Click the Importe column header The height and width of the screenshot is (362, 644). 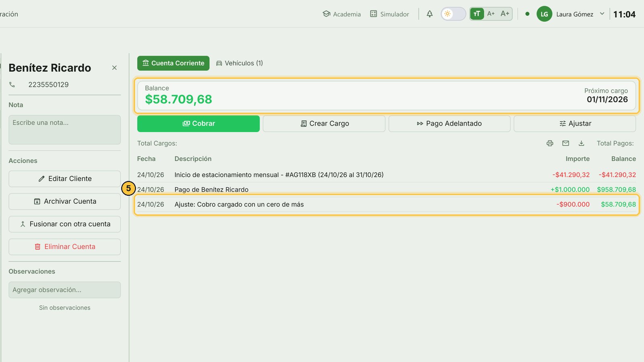click(x=578, y=159)
